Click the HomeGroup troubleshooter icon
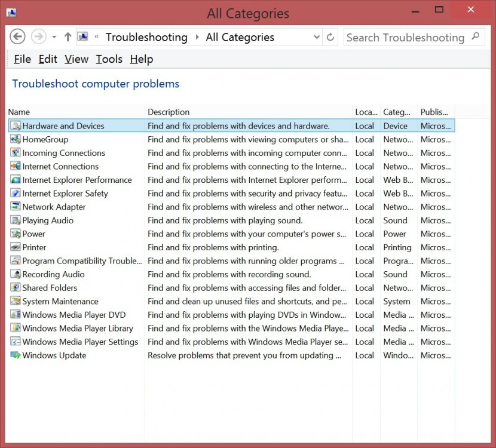This screenshot has width=496, height=448. click(x=15, y=139)
